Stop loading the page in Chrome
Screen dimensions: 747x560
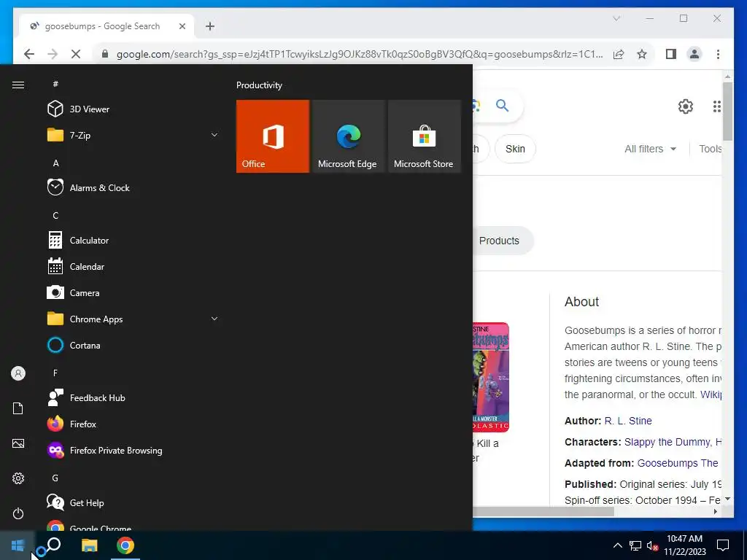click(x=75, y=54)
